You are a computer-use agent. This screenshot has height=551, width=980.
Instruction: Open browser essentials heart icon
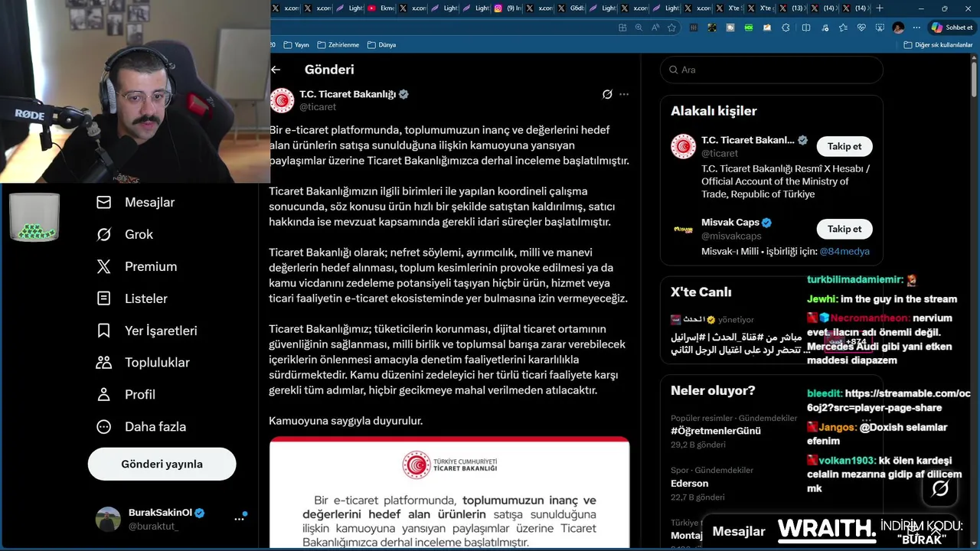pos(861,28)
